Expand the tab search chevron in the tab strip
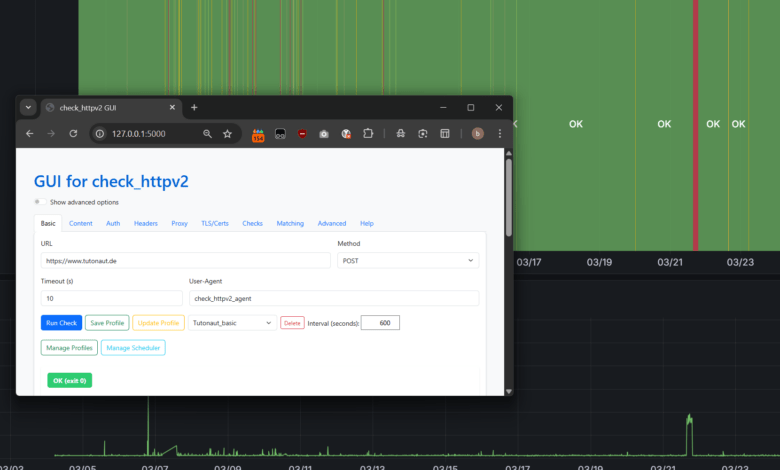780x470 pixels. click(28, 107)
